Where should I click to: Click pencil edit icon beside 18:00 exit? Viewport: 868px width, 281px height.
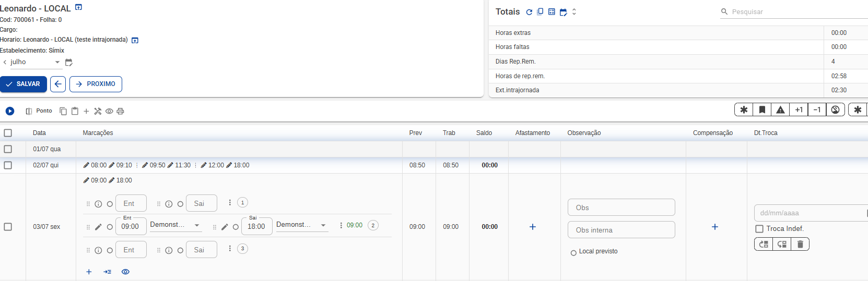[225, 227]
